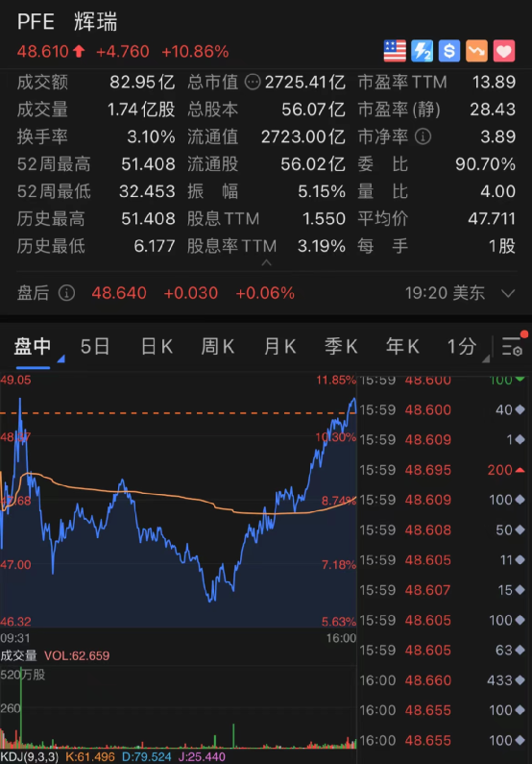
Task: Tap trade tick 16:00 48.660 with 433
Action: [442, 680]
